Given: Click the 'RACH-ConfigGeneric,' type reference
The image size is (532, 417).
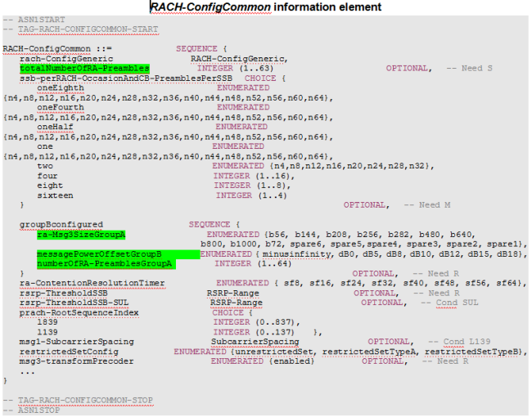Looking at the screenshot, I should click(x=239, y=59).
